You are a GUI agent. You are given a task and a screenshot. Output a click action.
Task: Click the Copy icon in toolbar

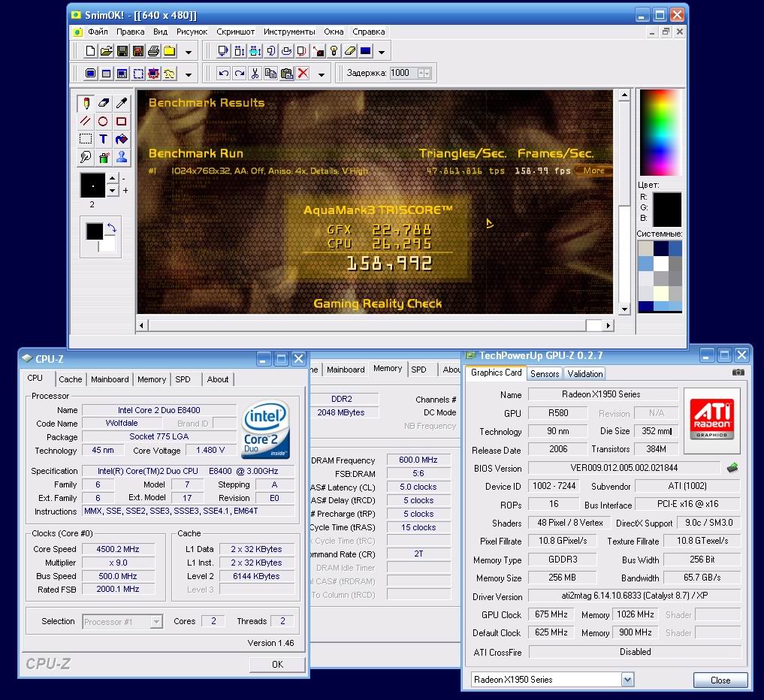[271, 74]
